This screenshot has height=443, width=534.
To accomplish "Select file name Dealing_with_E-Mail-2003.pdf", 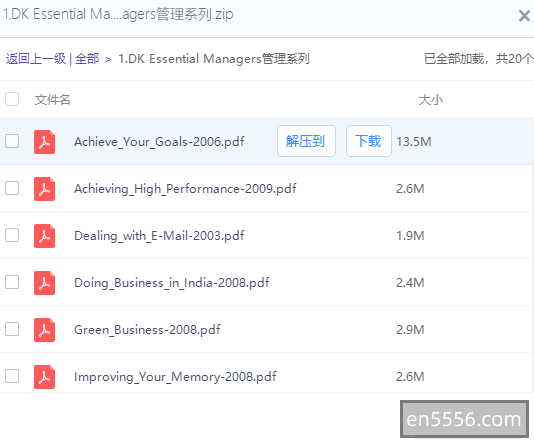I will click(159, 236).
